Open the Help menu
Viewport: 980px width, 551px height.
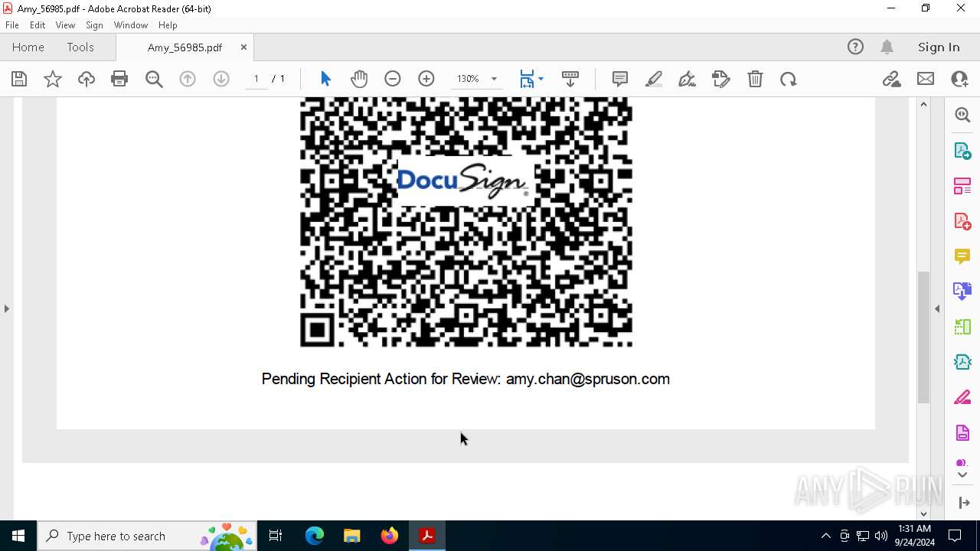point(168,25)
